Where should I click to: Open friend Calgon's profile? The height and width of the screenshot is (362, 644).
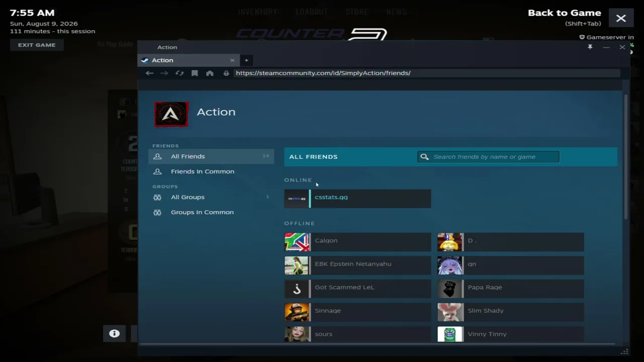tap(358, 242)
